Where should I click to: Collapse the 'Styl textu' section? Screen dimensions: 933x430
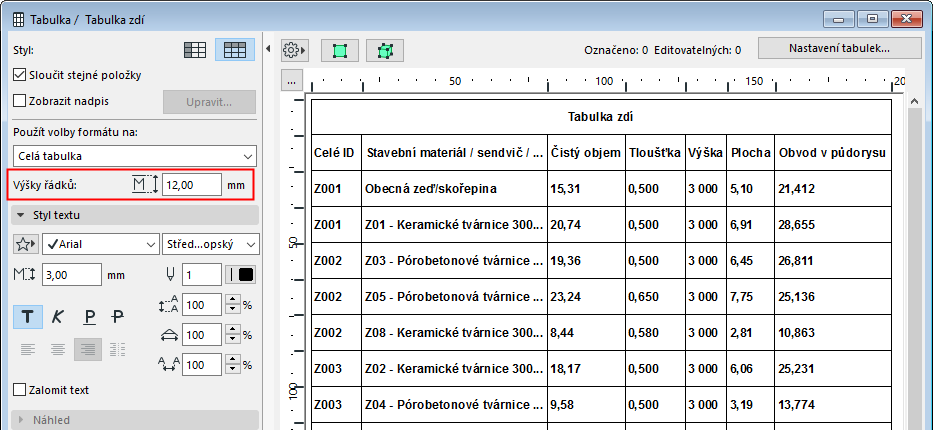[x=134, y=215]
